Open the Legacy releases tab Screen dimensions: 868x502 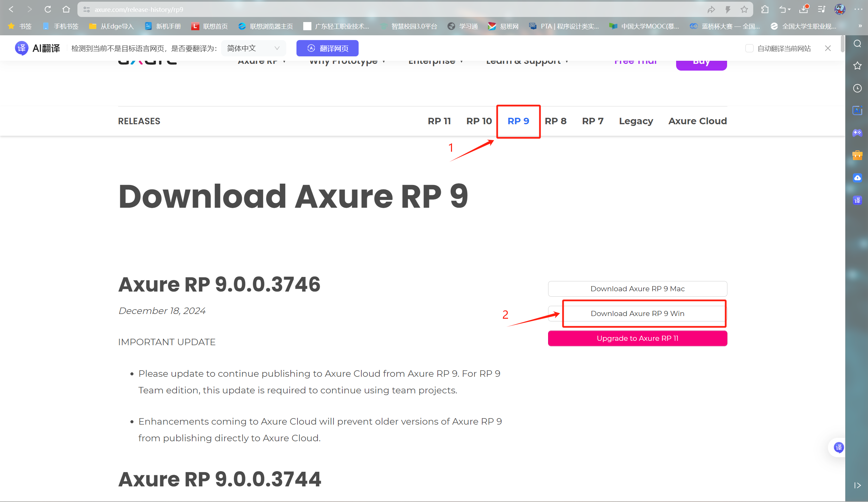click(x=636, y=121)
